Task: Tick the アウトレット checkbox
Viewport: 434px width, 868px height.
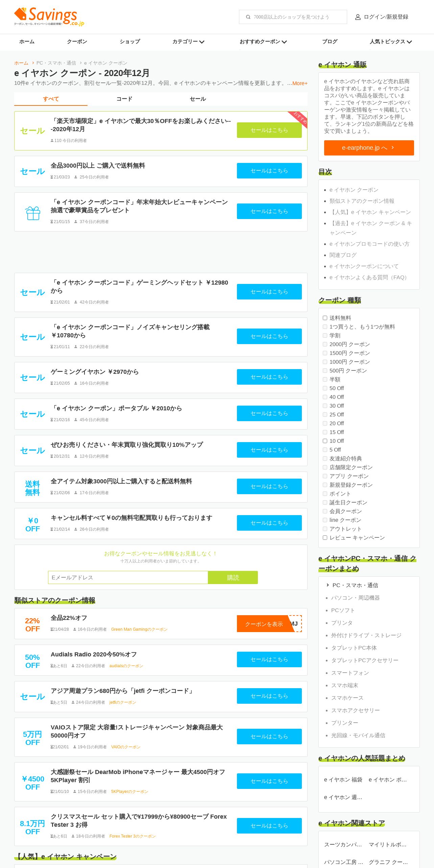Action: tap(325, 529)
